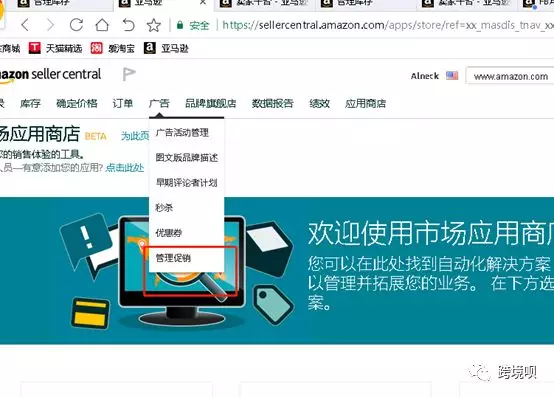
Task: Go to browser home page icon
Action: (x=102, y=25)
